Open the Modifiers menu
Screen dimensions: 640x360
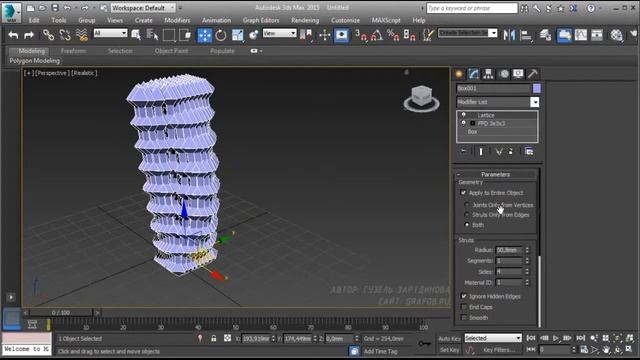(x=177, y=20)
